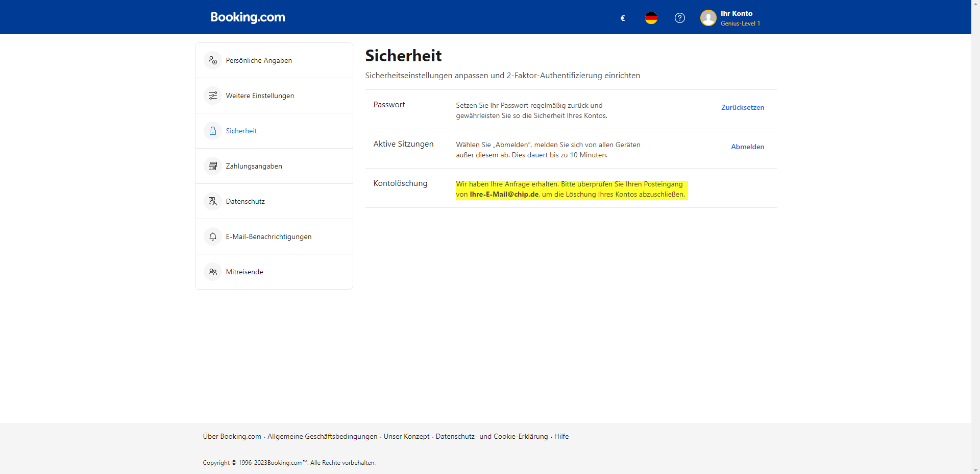Select the people icon next to Mitreisende
Image resolution: width=980 pixels, height=474 pixels.
pyautogui.click(x=212, y=271)
